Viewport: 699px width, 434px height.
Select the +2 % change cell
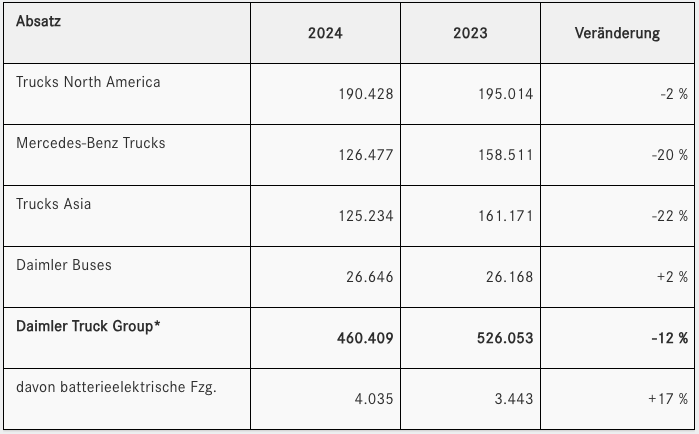[671, 277]
